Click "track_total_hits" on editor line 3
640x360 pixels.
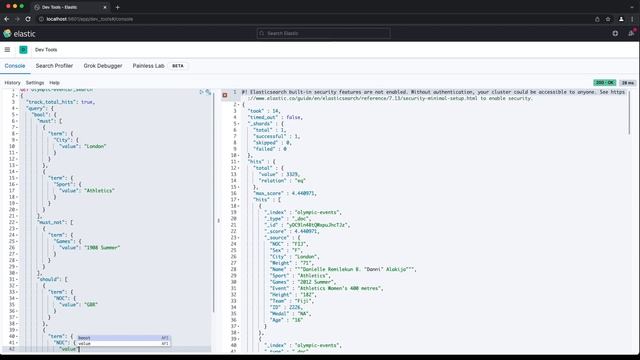pos(51,102)
